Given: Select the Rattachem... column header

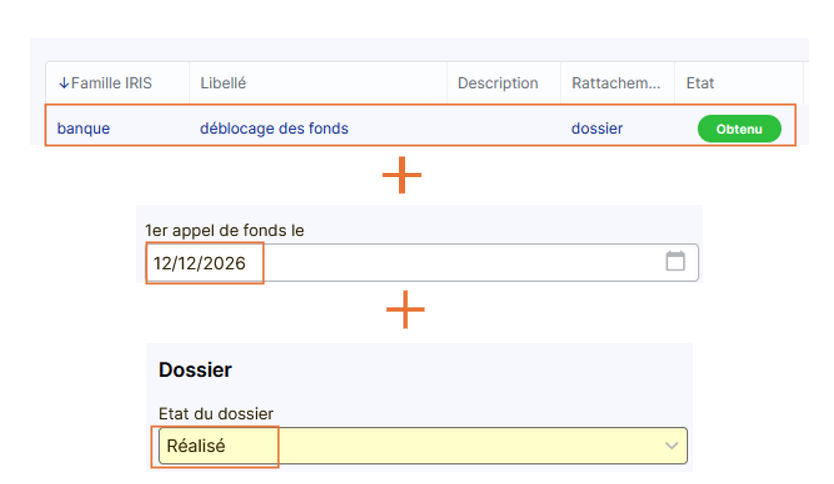Looking at the screenshot, I should (616, 83).
